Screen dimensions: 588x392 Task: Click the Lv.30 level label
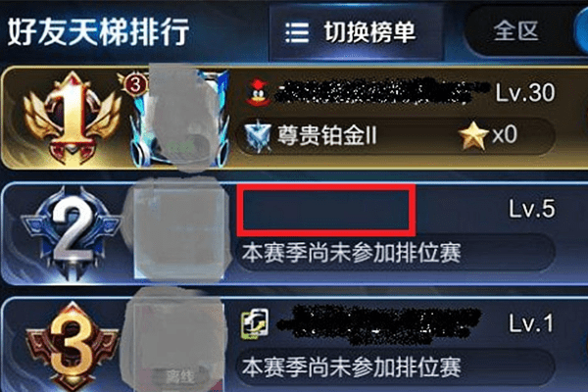525,92
